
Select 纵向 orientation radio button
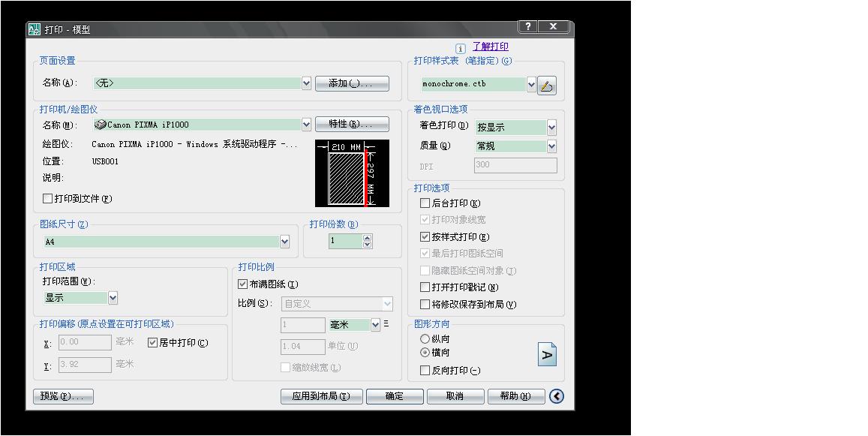coord(425,338)
